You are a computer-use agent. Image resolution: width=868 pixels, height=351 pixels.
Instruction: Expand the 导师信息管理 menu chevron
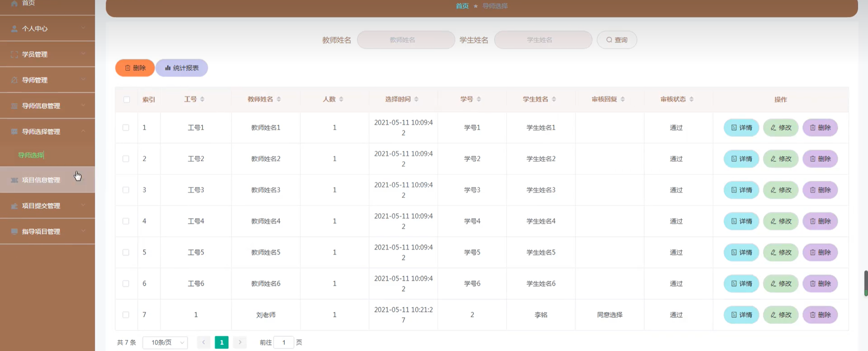click(83, 105)
